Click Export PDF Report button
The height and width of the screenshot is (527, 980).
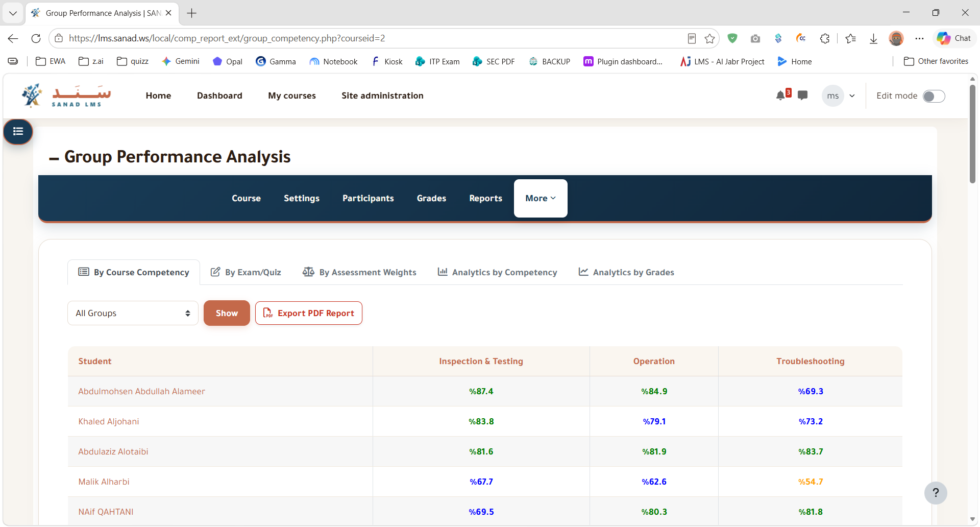click(309, 313)
